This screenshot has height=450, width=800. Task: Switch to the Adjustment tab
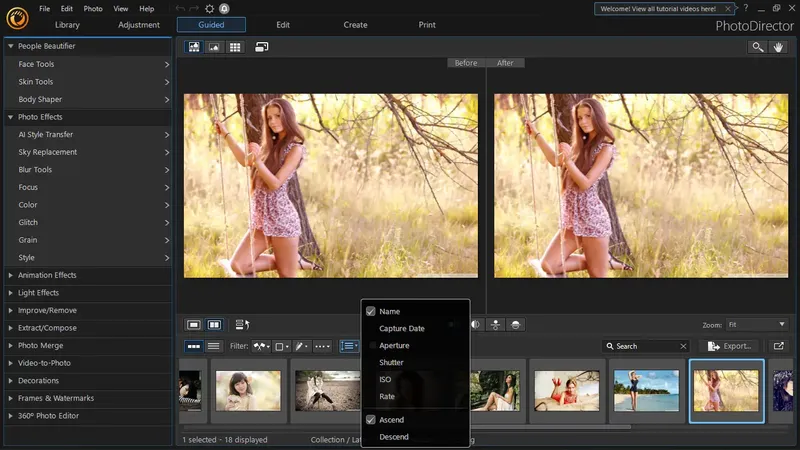pyautogui.click(x=138, y=24)
